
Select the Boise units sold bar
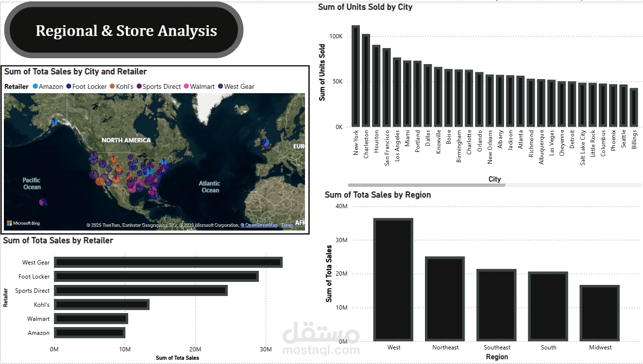[x=448, y=98]
